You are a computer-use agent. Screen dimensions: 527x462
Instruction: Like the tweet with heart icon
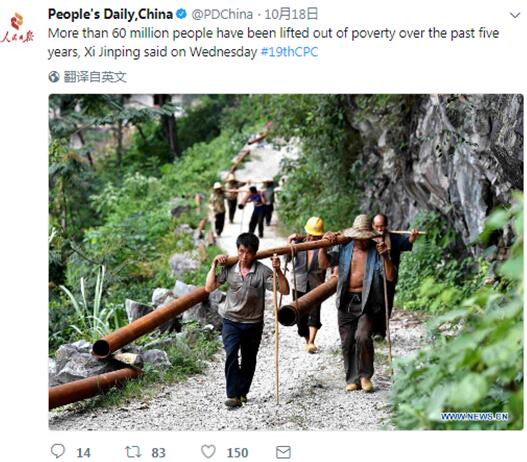[x=208, y=452]
